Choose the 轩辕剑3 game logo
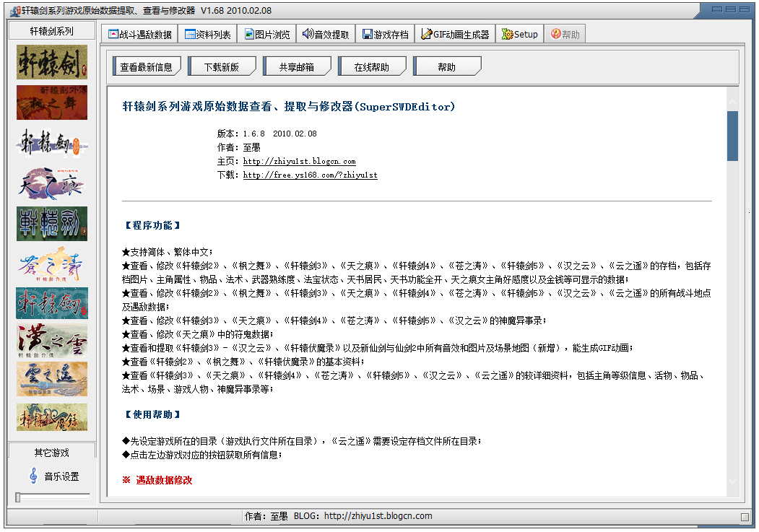This screenshot has width=759, height=532. pyautogui.click(x=52, y=143)
